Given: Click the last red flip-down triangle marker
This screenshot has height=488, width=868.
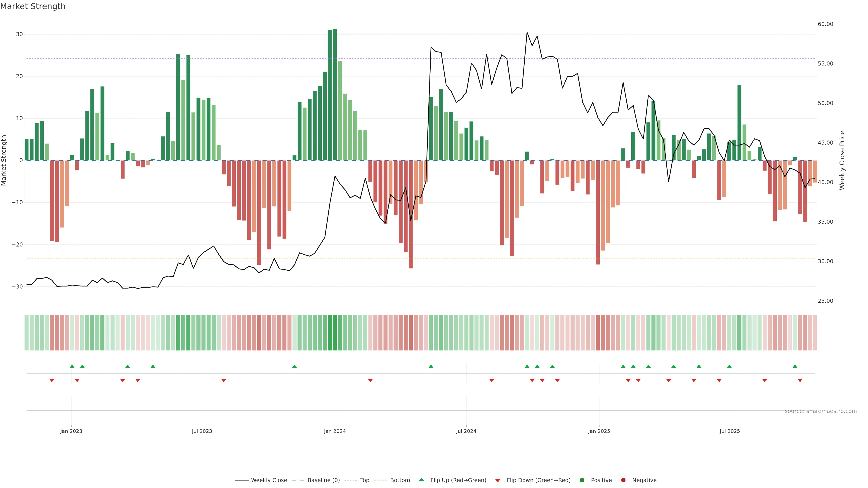Looking at the screenshot, I should pyautogui.click(x=800, y=380).
